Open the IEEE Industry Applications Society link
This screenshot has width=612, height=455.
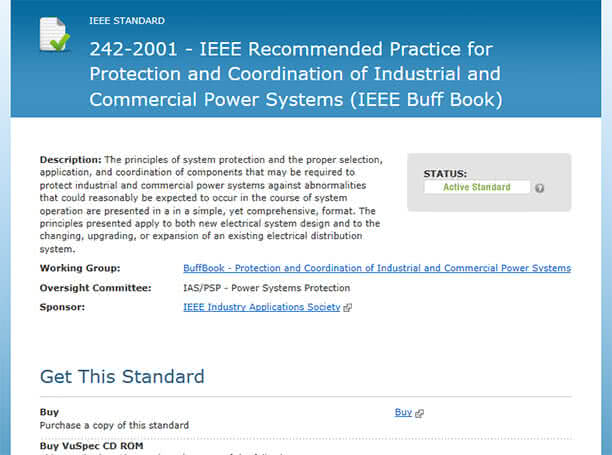[262, 307]
